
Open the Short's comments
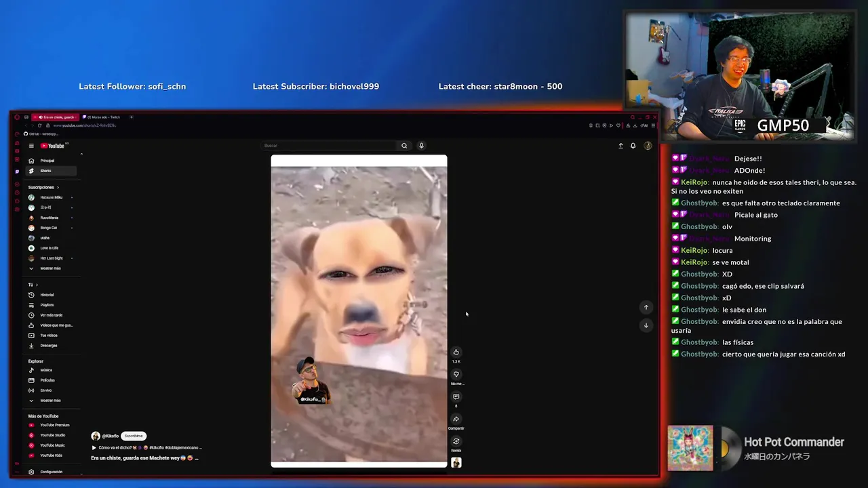click(456, 396)
